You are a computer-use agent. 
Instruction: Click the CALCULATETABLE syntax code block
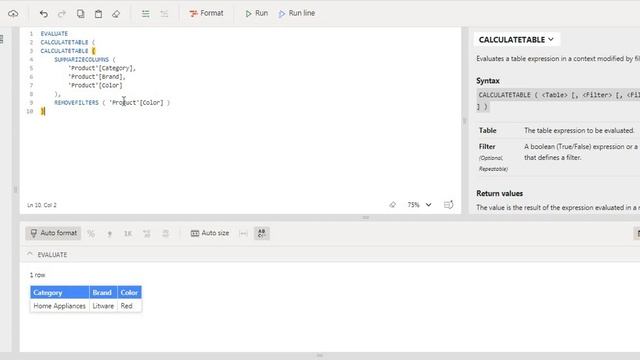tap(558, 101)
